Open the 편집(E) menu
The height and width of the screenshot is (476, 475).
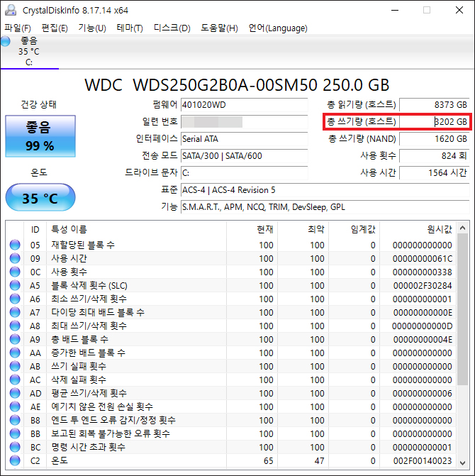[55, 28]
